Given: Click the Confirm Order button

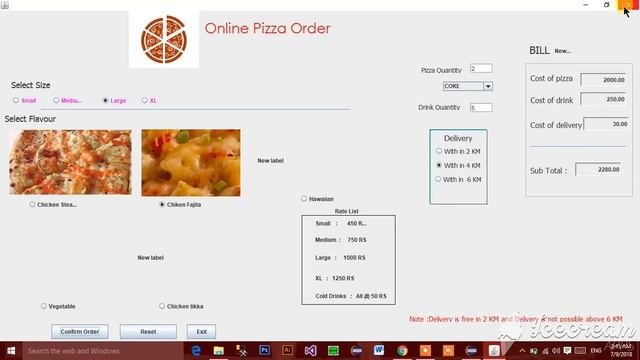Looking at the screenshot, I should click(80, 331).
